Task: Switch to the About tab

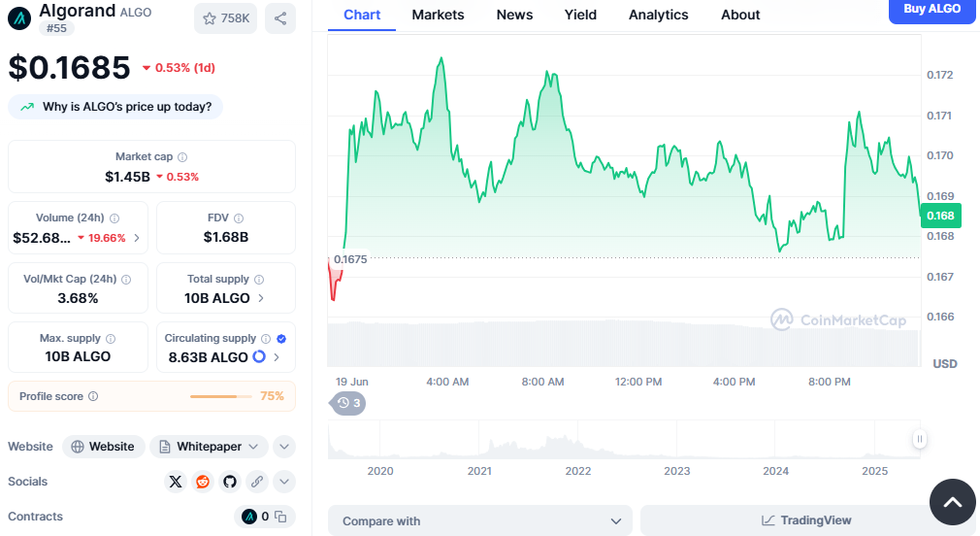Action: coord(740,15)
